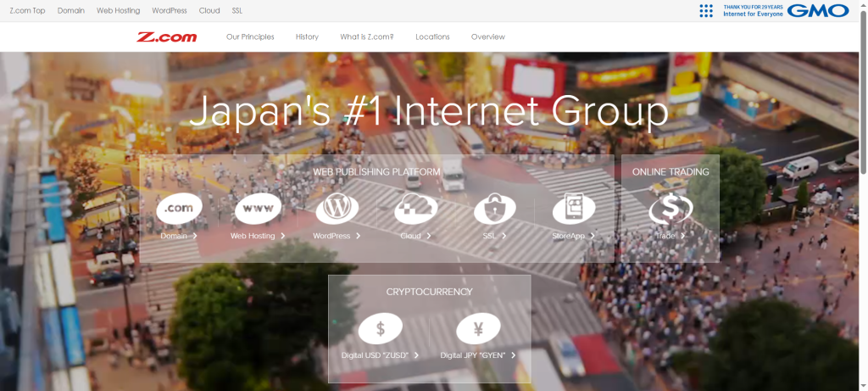Click the Cloud service icon
The image size is (868, 391).
[x=416, y=209]
